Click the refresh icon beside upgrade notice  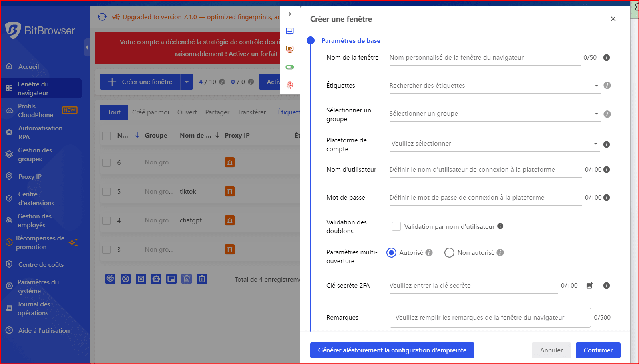click(102, 17)
